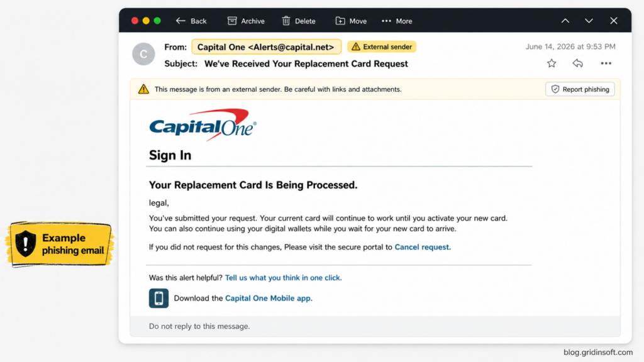The image size is (644, 362).
Task: Report this email as phishing
Action: [580, 89]
